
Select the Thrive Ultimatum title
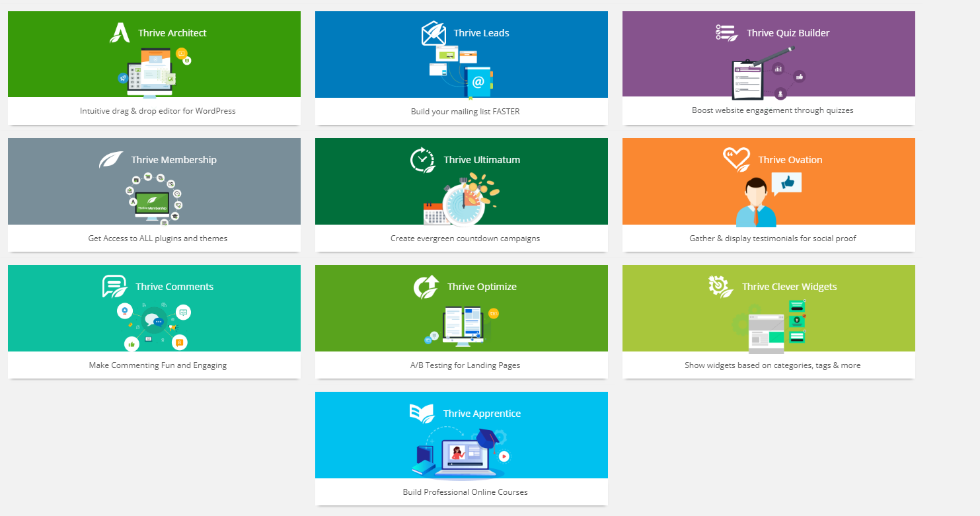482,160
